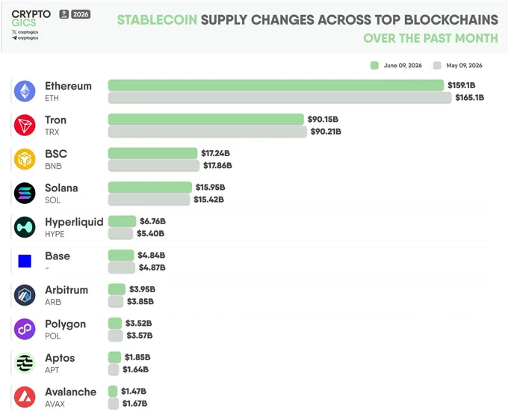
Task: Click the green June 09, 2026 legend swatch
Action: tap(374, 66)
